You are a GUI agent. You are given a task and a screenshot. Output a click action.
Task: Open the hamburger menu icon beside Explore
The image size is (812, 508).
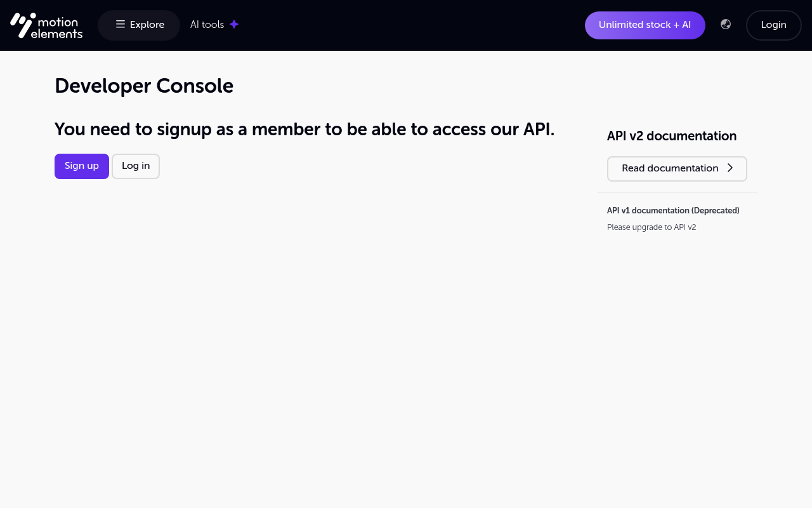click(x=121, y=25)
